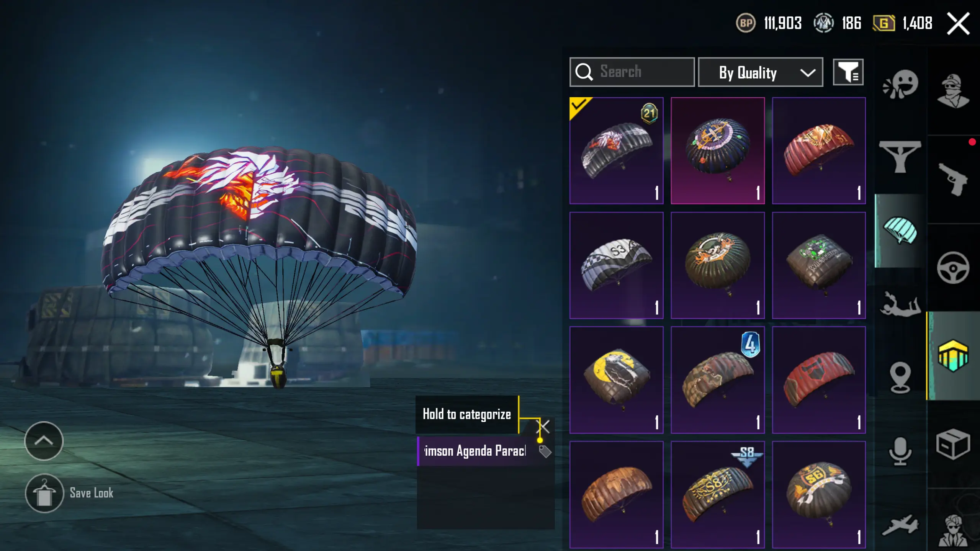Viewport: 980px width, 551px height.
Task: Click the tag icon beside parachute name
Action: click(x=545, y=451)
